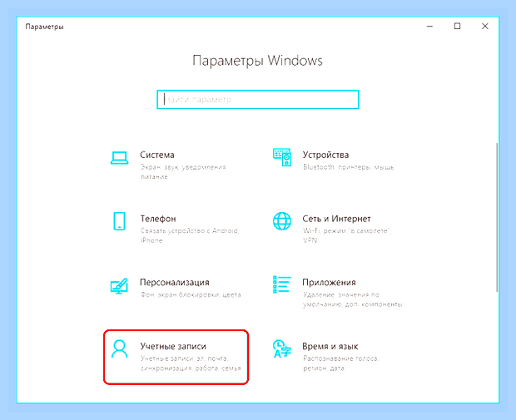Click the 'Параметры' window title text
Screen dimensions: 516x420
(44, 27)
